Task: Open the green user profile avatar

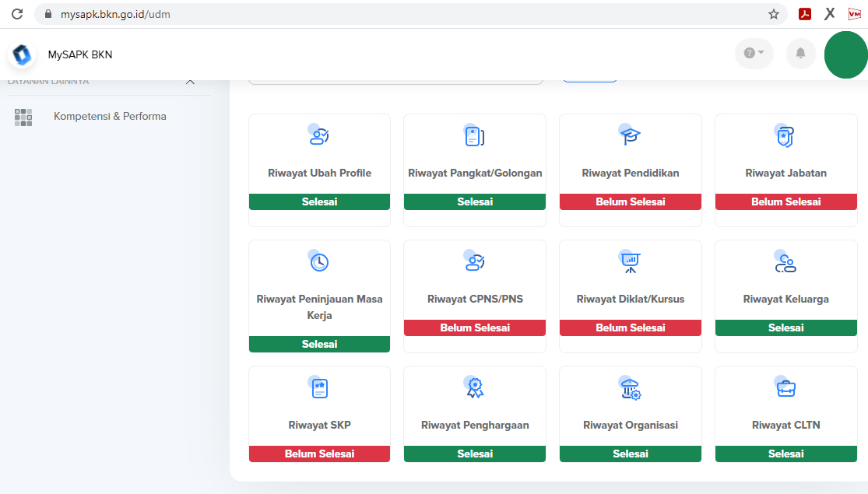Action: pos(846,54)
